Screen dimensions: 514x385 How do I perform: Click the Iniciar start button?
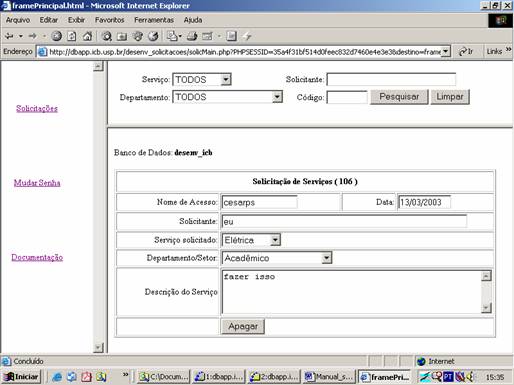(21, 377)
